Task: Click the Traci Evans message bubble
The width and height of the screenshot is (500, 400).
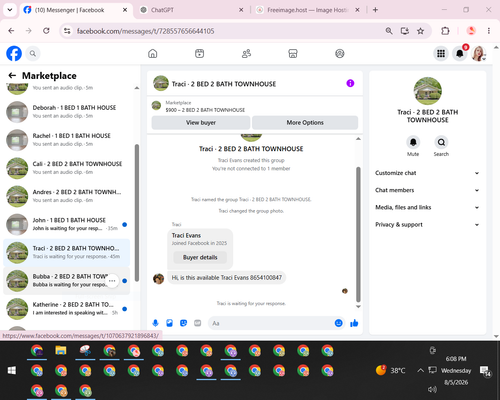Action: (x=227, y=277)
